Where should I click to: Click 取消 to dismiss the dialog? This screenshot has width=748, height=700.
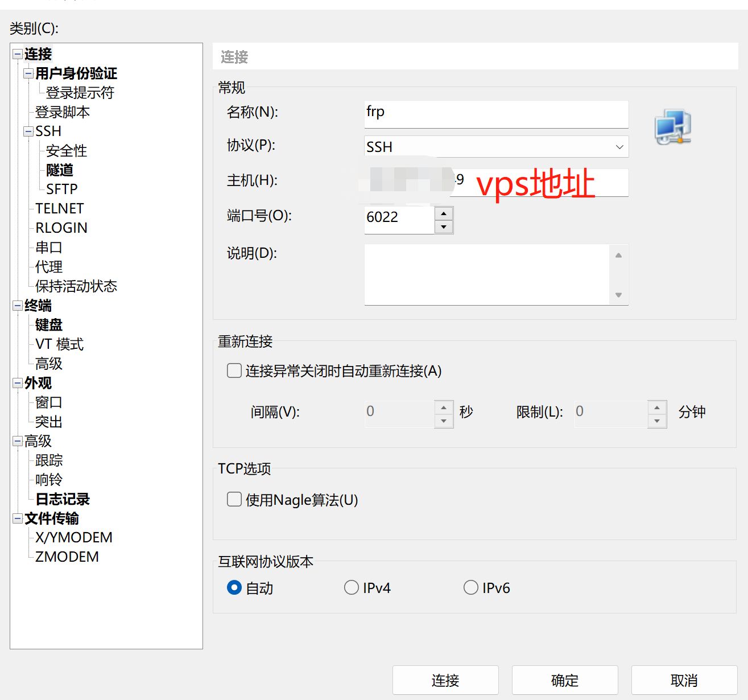coord(684,680)
